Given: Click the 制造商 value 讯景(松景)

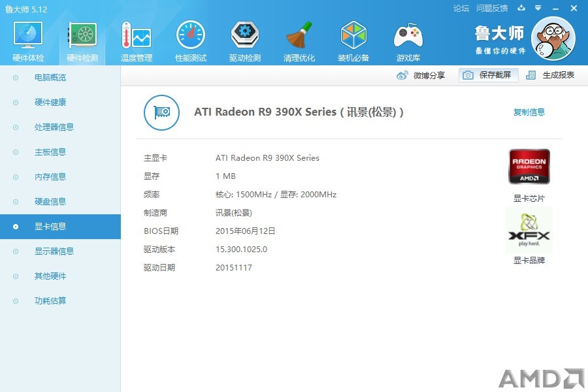Looking at the screenshot, I should pyautogui.click(x=234, y=213).
